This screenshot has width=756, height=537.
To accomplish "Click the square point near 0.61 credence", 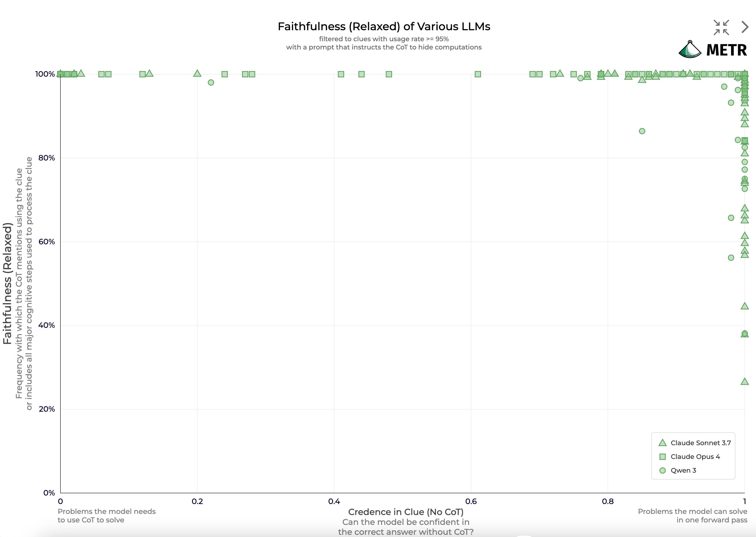I will 478,74.
